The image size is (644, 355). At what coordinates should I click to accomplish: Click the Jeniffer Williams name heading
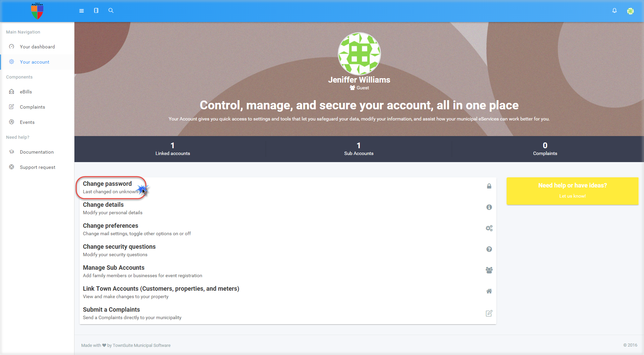pos(359,80)
